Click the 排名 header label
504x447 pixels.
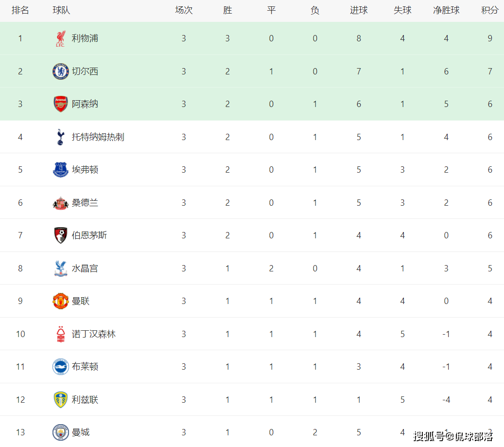click(20, 10)
